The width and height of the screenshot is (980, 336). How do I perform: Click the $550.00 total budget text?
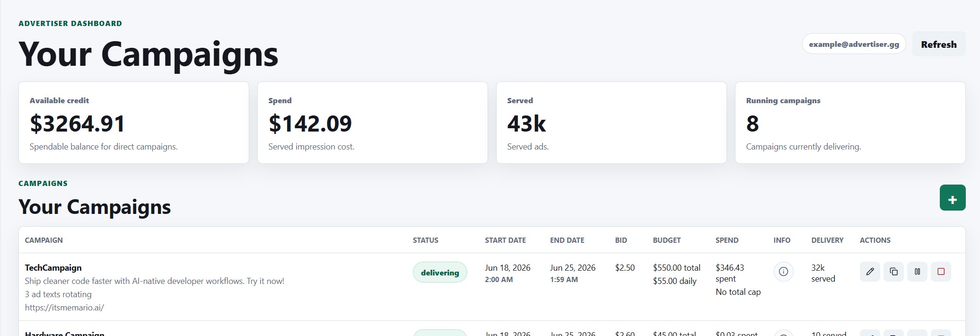[x=677, y=268]
